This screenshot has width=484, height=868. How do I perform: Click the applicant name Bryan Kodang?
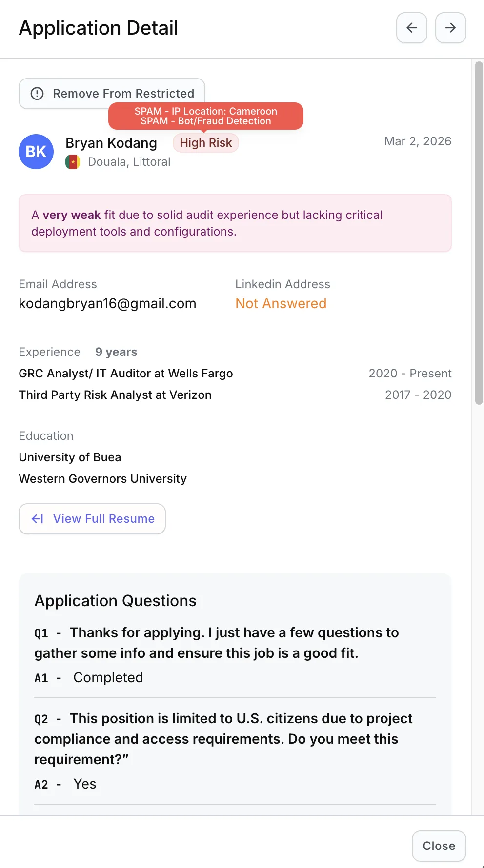111,143
